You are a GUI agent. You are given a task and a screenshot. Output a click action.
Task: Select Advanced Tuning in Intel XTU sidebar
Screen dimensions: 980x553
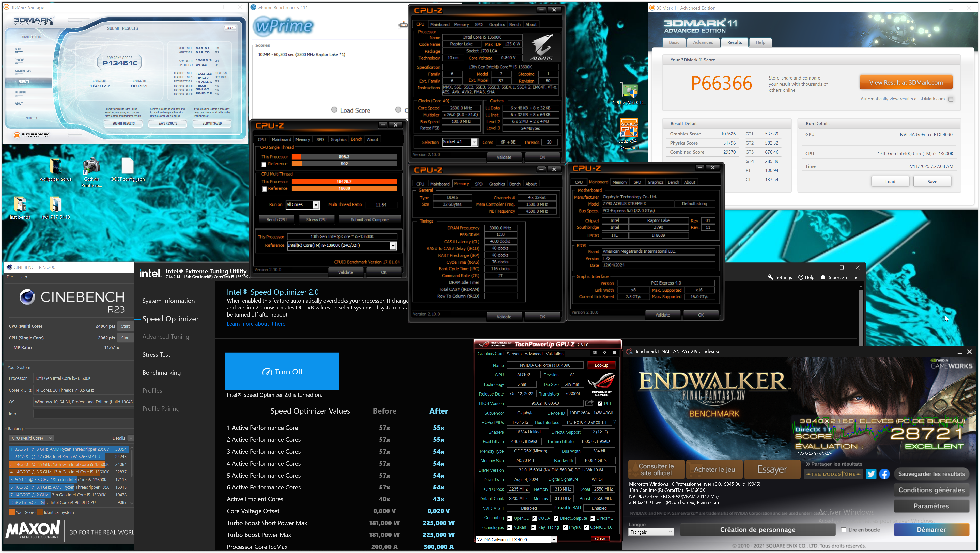coord(165,337)
